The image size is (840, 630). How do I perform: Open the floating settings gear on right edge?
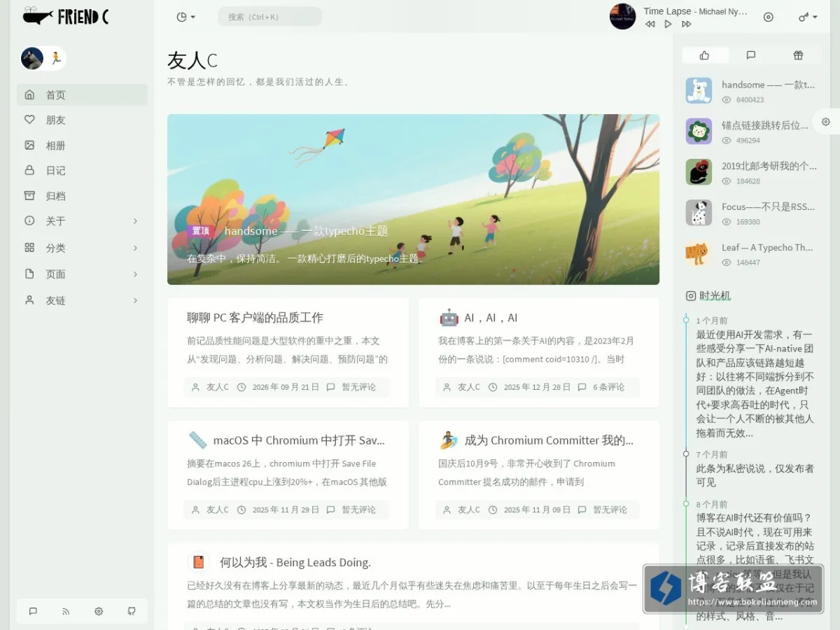tap(826, 122)
